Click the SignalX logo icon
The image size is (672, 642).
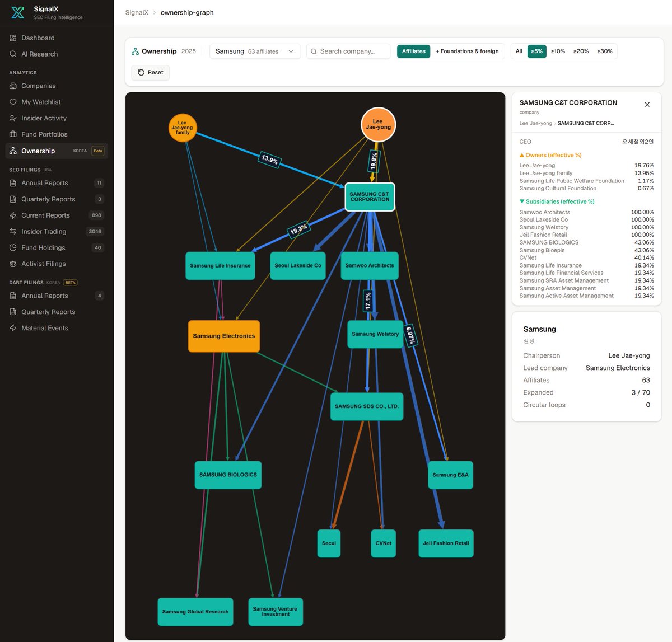(x=18, y=12)
